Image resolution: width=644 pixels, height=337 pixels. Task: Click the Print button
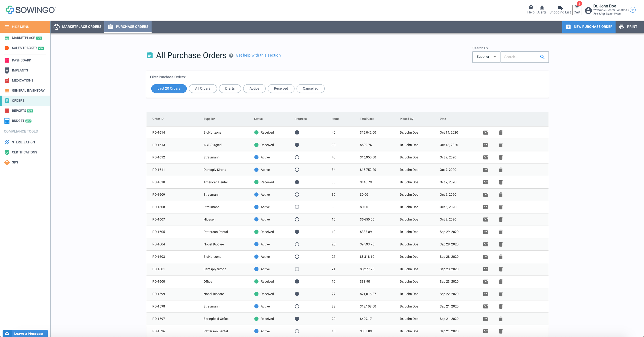(x=628, y=27)
